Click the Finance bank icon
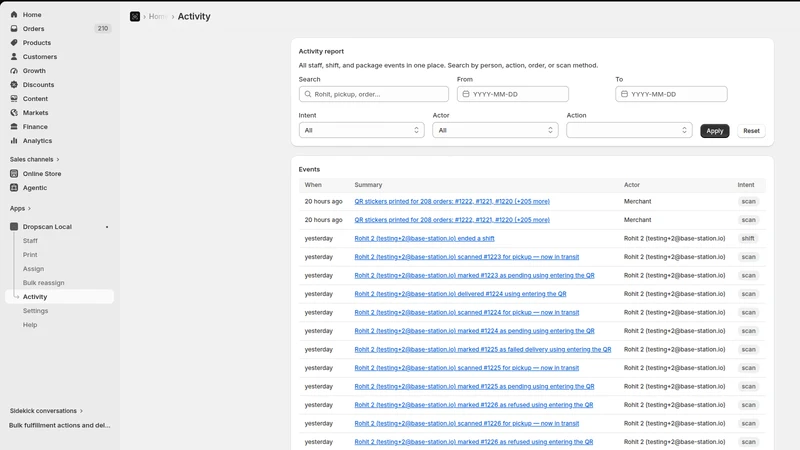Screen dimensions: 800x450 [14, 127]
